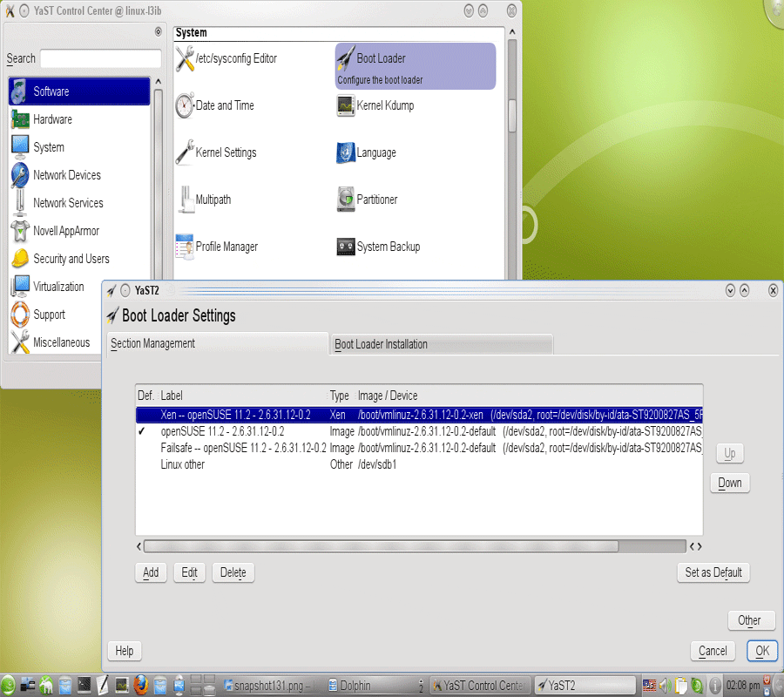Click the left arrow of the table scrollbar

pos(139,546)
